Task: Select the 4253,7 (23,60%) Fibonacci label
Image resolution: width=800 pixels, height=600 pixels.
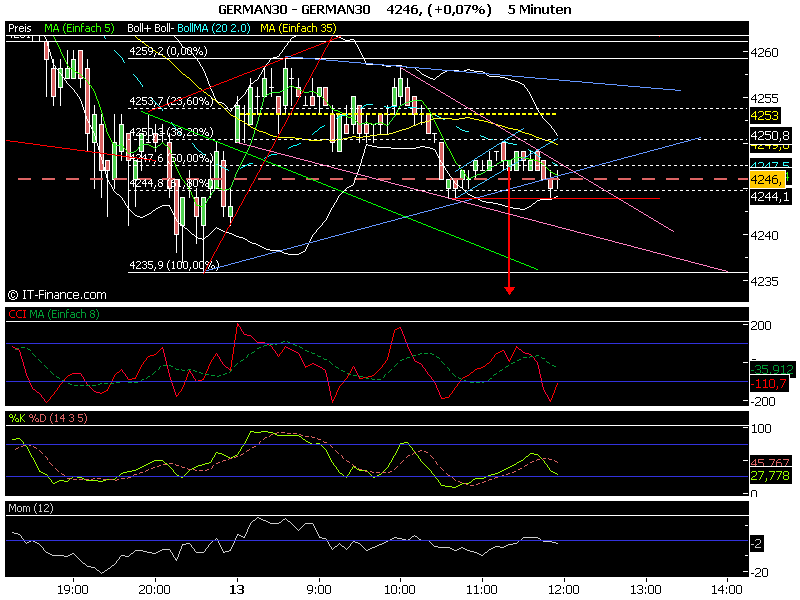Action: [170, 102]
